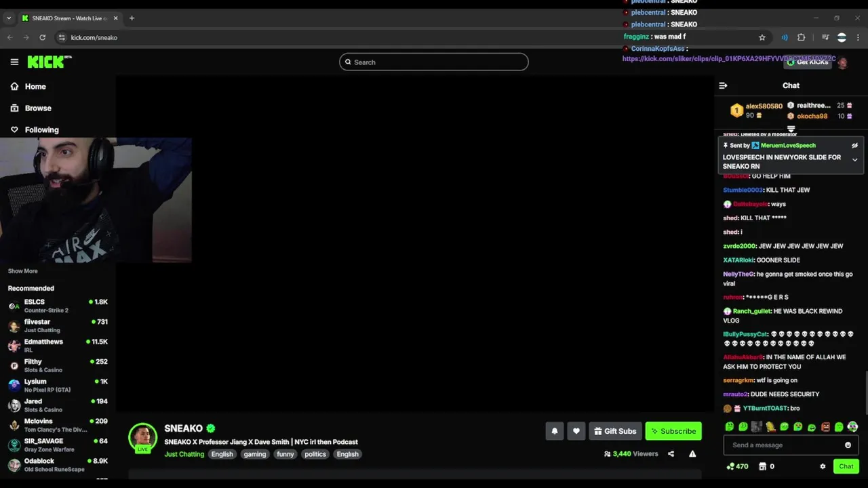The image size is (868, 488).
Task: Click the Get KICKs button
Action: coord(808,62)
